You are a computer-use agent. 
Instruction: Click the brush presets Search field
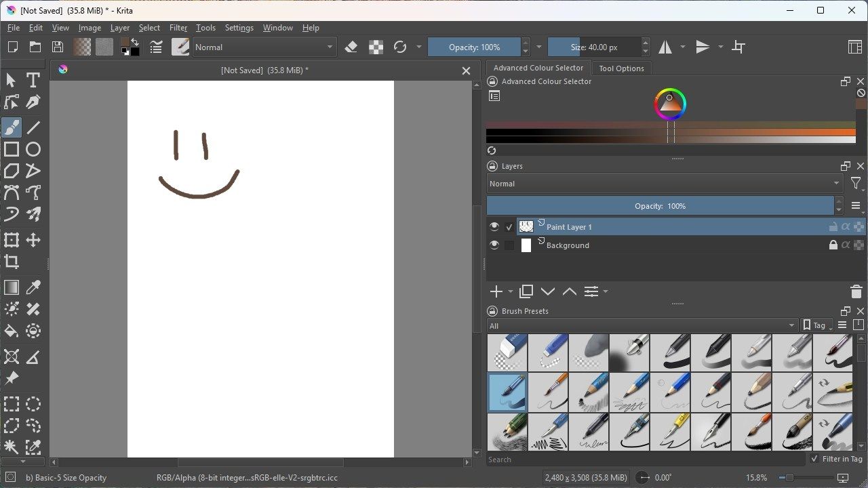(x=647, y=460)
